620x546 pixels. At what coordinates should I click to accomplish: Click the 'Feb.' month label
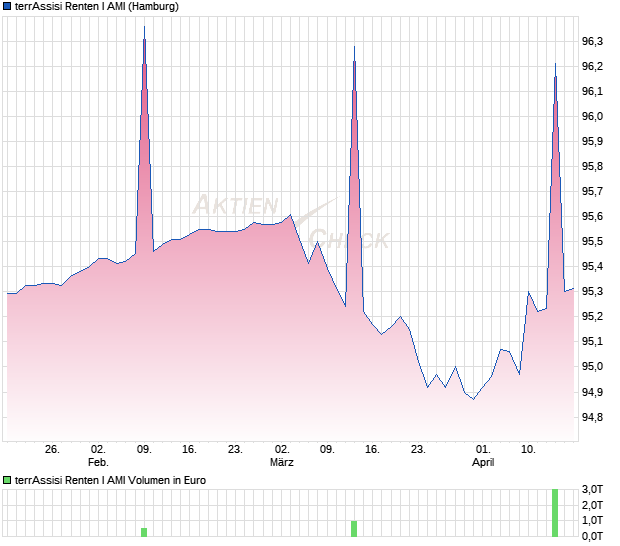click(98, 462)
